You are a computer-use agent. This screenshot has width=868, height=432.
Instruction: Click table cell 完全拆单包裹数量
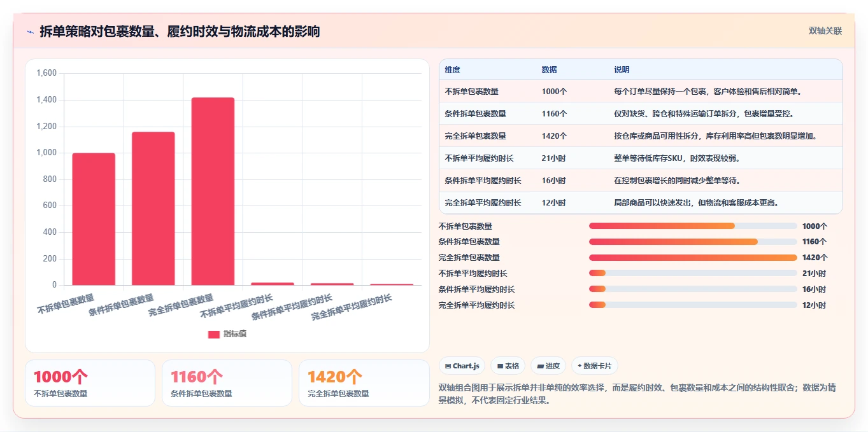tap(475, 136)
